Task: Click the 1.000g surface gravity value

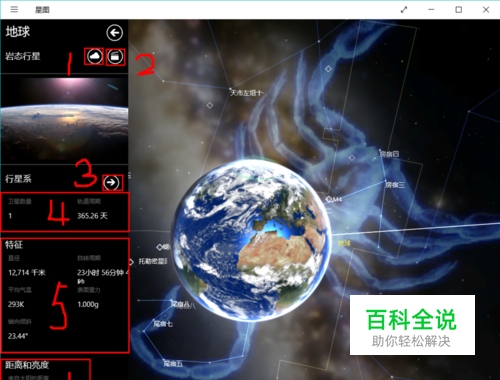Action: (x=88, y=304)
